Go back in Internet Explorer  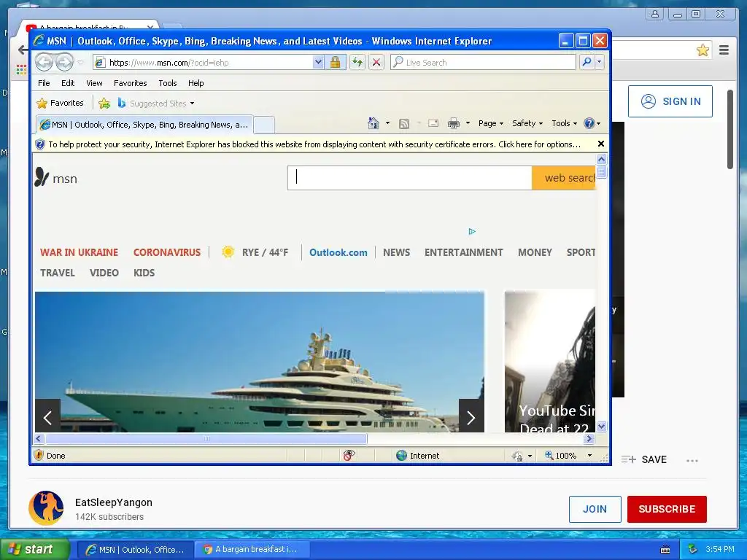44,62
